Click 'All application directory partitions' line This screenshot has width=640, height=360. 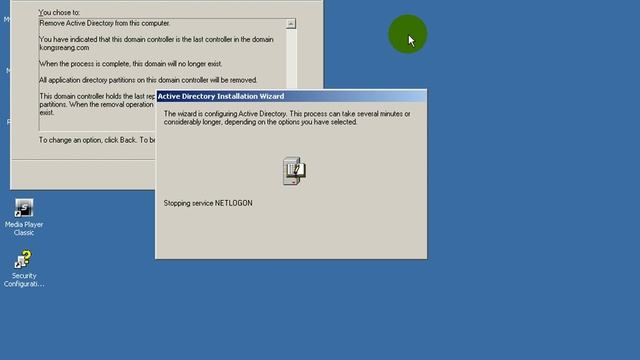click(x=148, y=80)
